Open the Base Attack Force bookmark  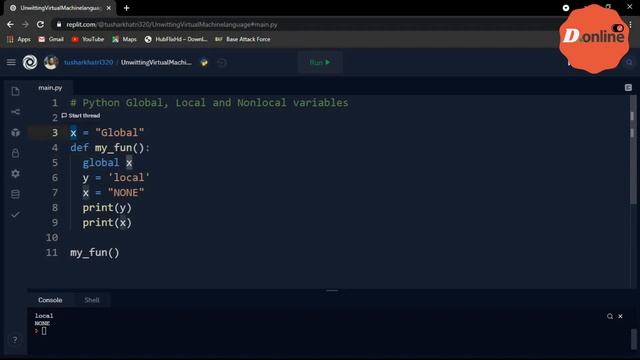[242, 39]
